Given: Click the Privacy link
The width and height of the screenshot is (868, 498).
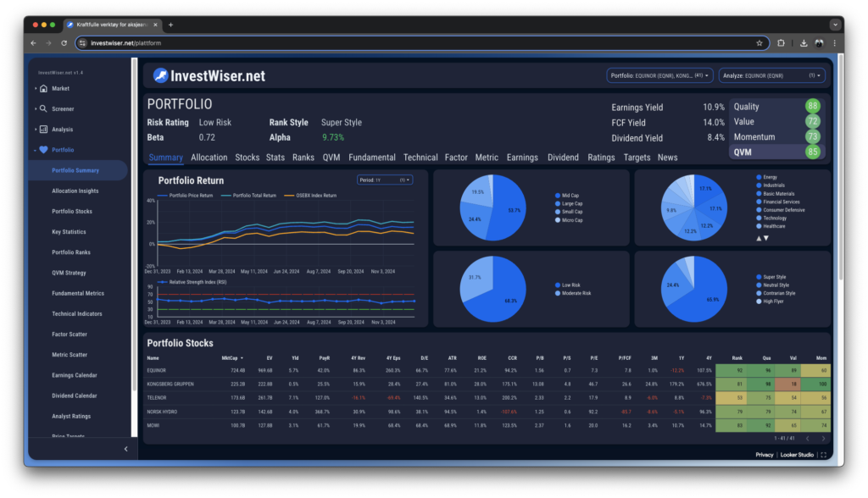Looking at the screenshot, I should point(764,455).
